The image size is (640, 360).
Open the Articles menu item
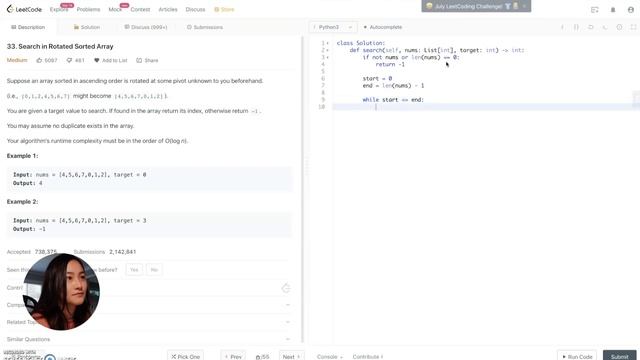(168, 9)
